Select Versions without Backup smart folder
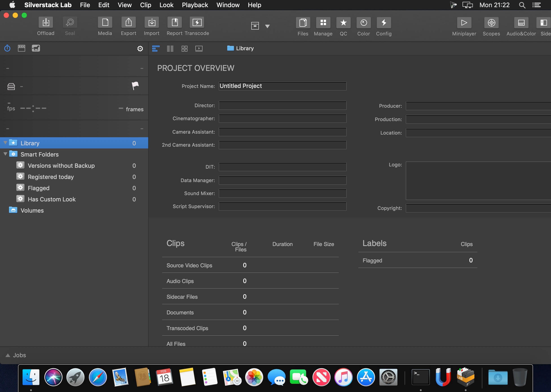Image resolution: width=551 pixels, height=392 pixels. click(x=74, y=166)
